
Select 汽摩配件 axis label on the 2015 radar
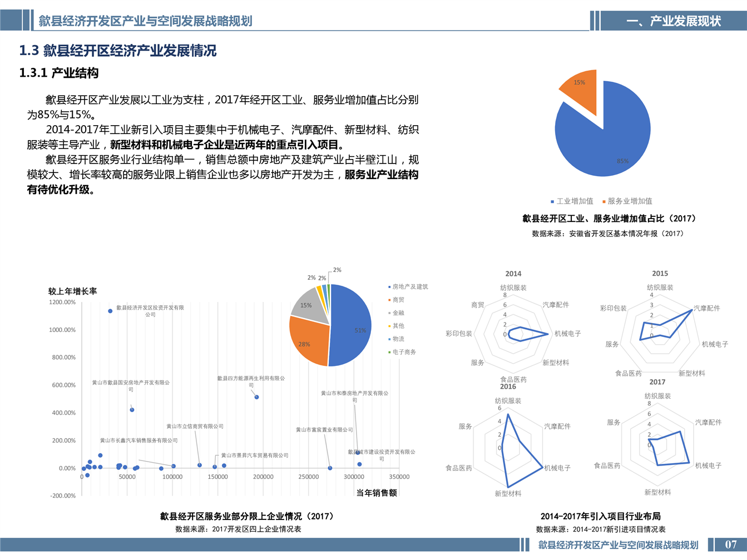(x=707, y=308)
